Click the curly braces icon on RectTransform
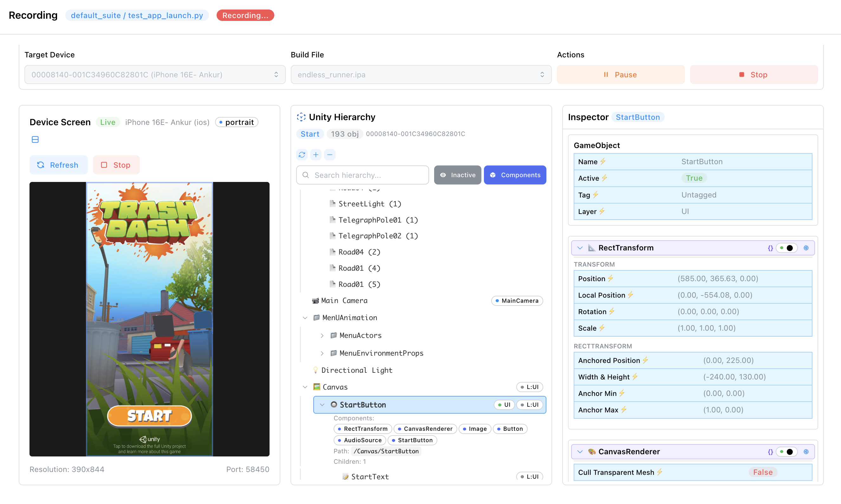The height and width of the screenshot is (504, 841). 770,248
